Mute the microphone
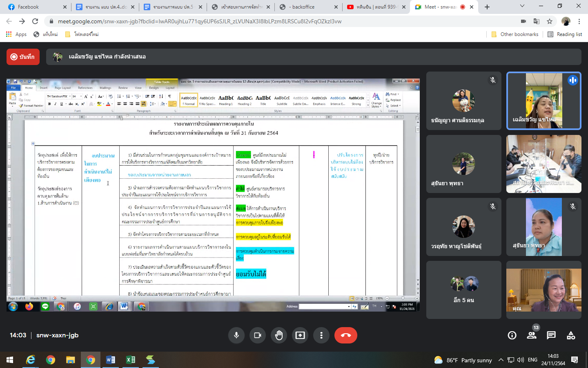 click(236, 335)
